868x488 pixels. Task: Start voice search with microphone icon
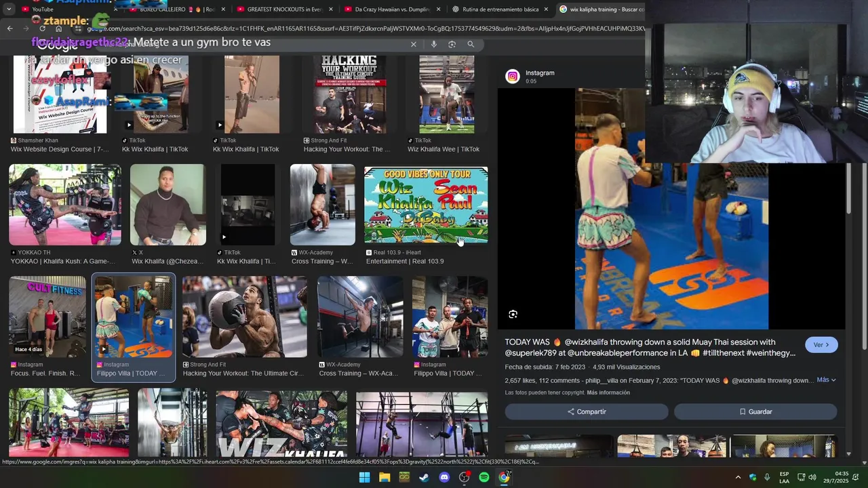(434, 44)
